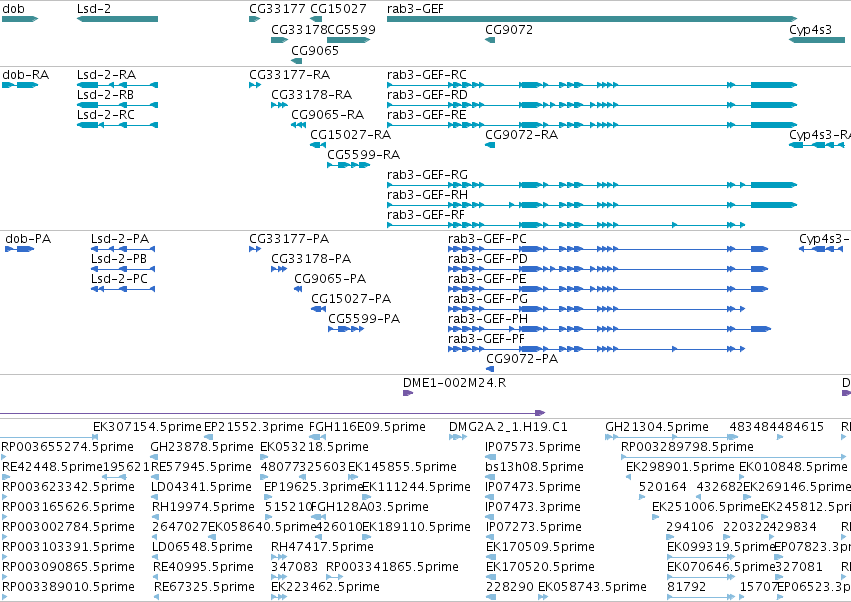851x602 pixels.
Task: Select the GH23878.5prime EST label
Action: click(202, 446)
